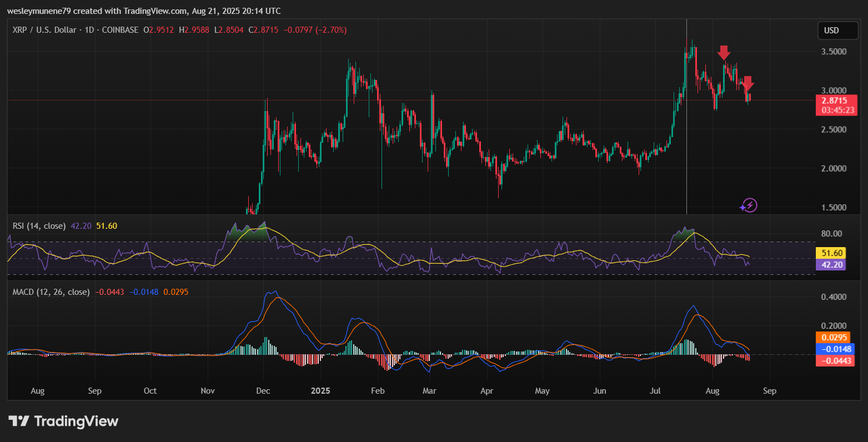Click the yellow 51.60 tag on RSI scale
Viewport: 868px width, 442px height.
[831, 253]
